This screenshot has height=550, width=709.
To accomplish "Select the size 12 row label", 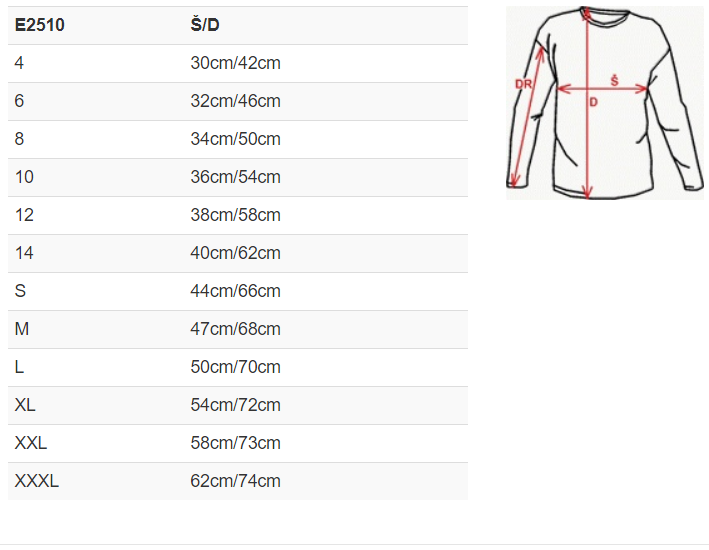I will click(24, 215).
